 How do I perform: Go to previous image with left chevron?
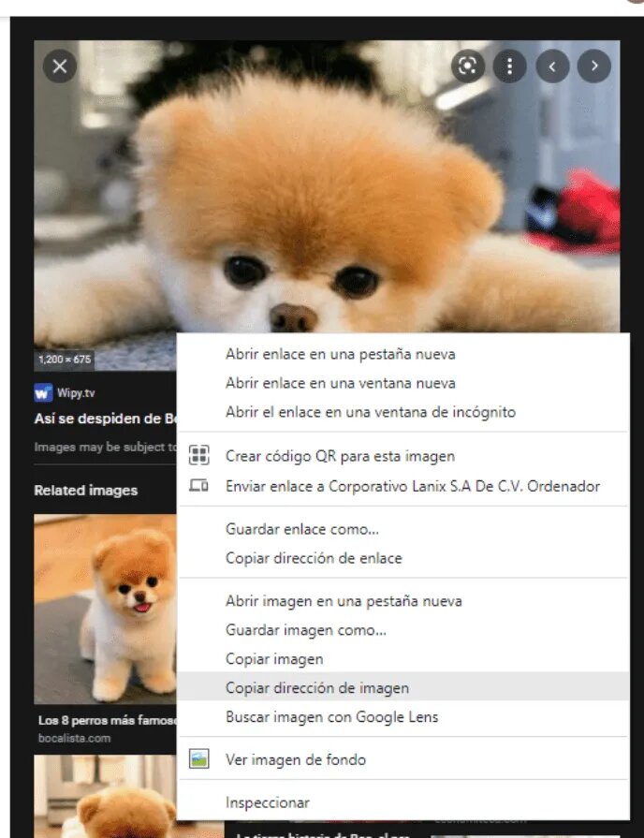tap(552, 66)
